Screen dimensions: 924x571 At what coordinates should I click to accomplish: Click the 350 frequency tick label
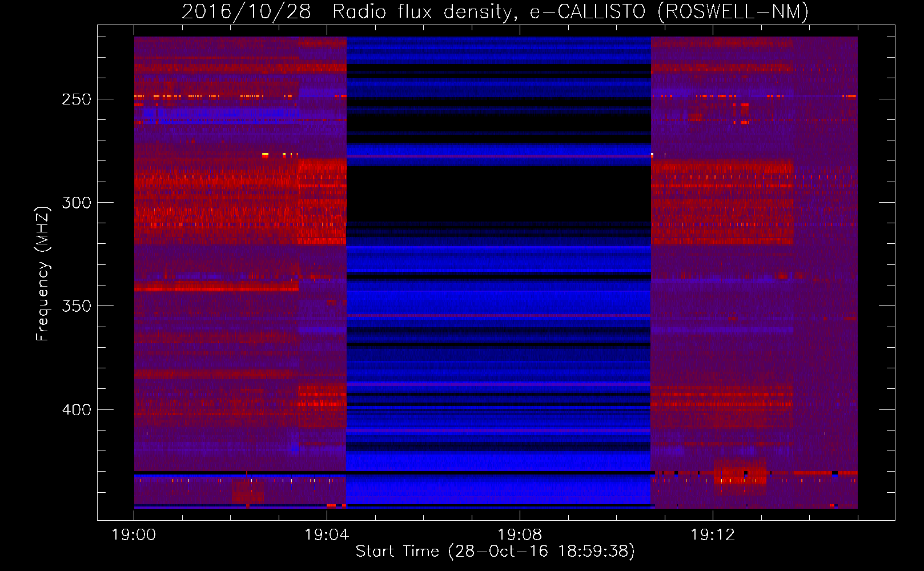pos(77,306)
